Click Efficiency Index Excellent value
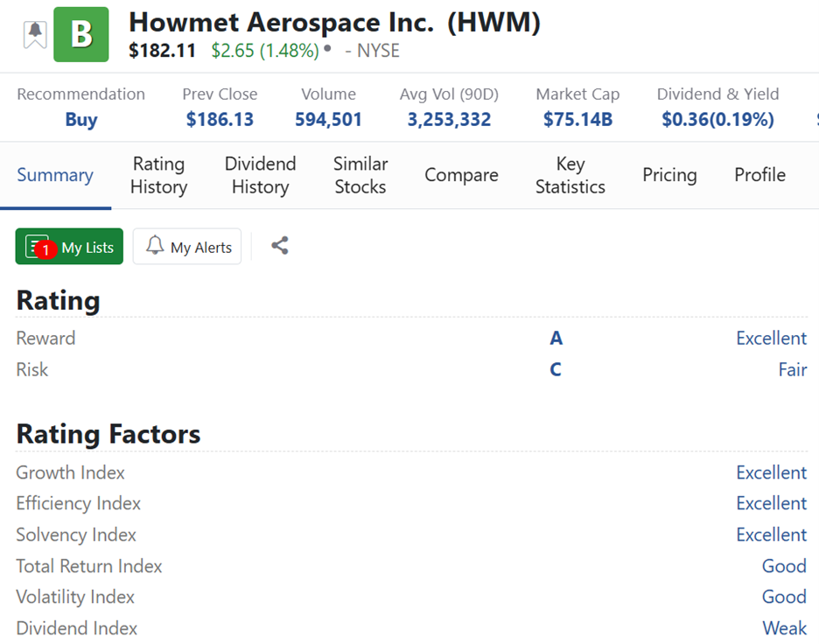This screenshot has width=819, height=644. (772, 503)
